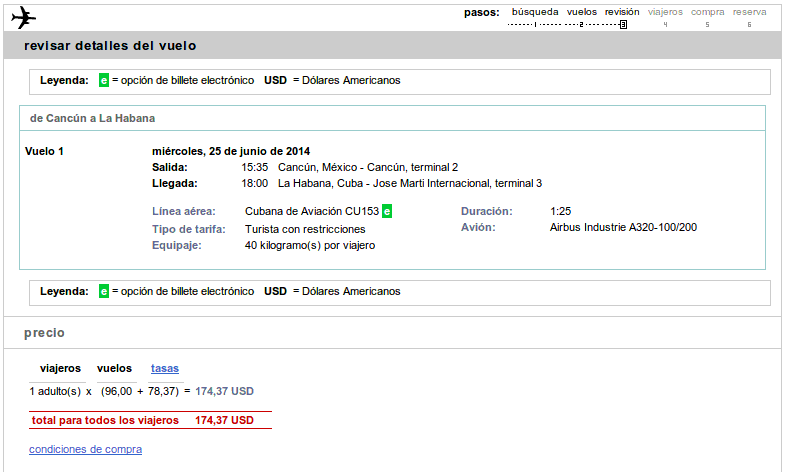
Task: Select the viajeros step
Action: pos(665,12)
